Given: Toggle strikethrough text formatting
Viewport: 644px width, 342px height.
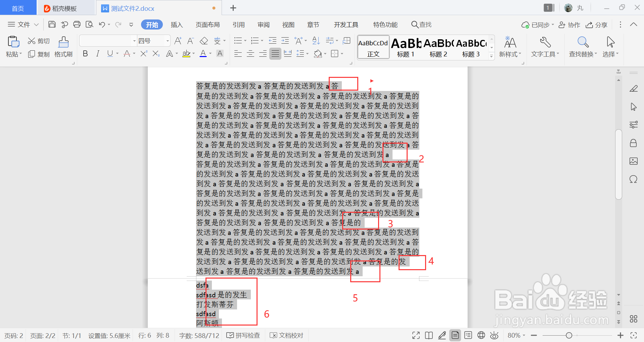Looking at the screenshot, I should pos(127,53).
